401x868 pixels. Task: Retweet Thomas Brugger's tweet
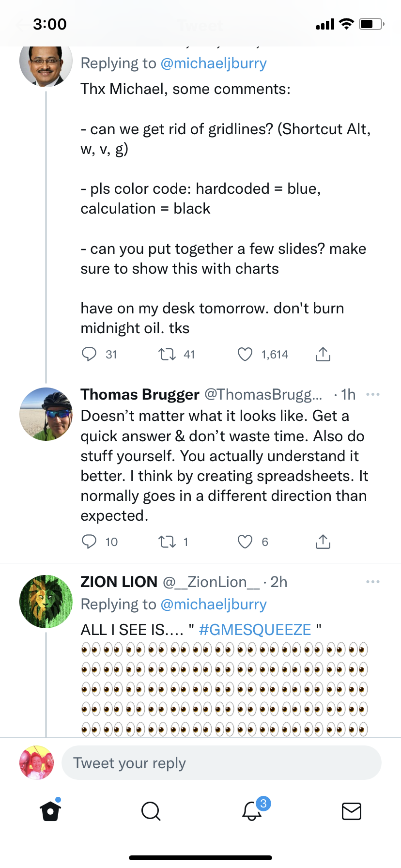tap(167, 542)
